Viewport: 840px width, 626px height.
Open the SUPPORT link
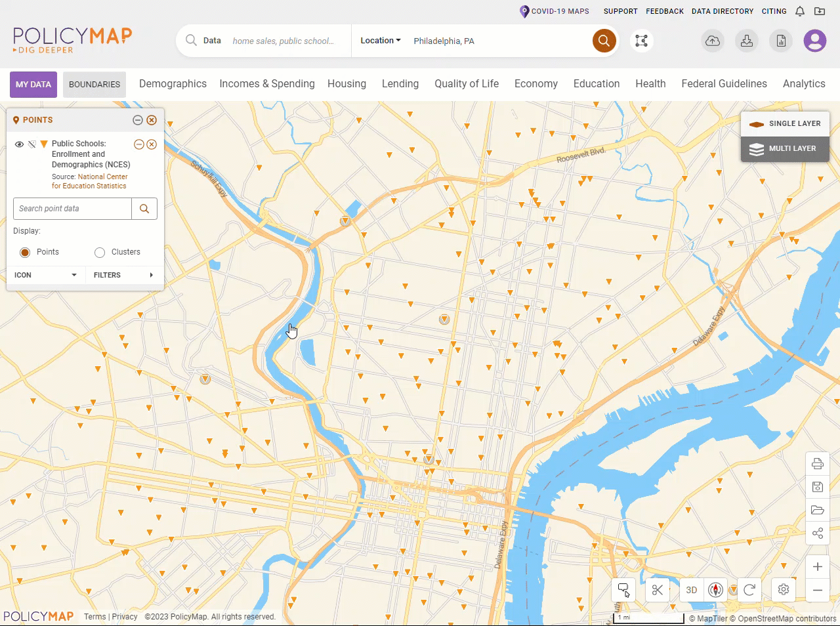620,11
